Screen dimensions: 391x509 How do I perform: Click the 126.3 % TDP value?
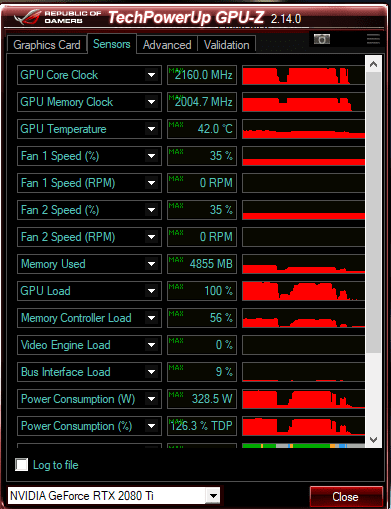tap(202, 426)
